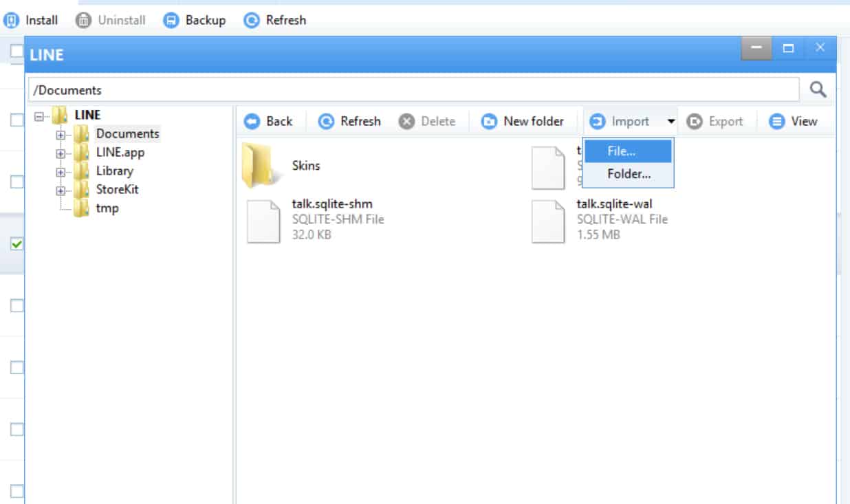Uncheck the green checked checkbox
850x504 pixels.
(x=17, y=244)
